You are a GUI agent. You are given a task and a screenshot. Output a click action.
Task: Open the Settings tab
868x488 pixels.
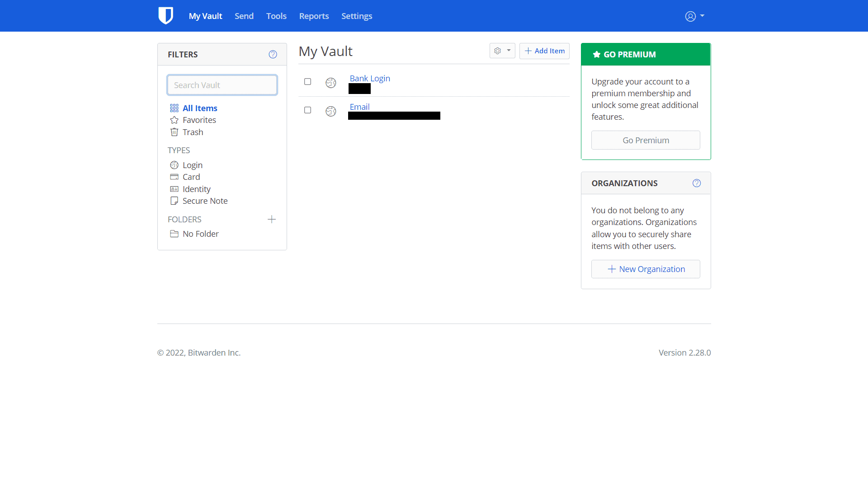(357, 16)
